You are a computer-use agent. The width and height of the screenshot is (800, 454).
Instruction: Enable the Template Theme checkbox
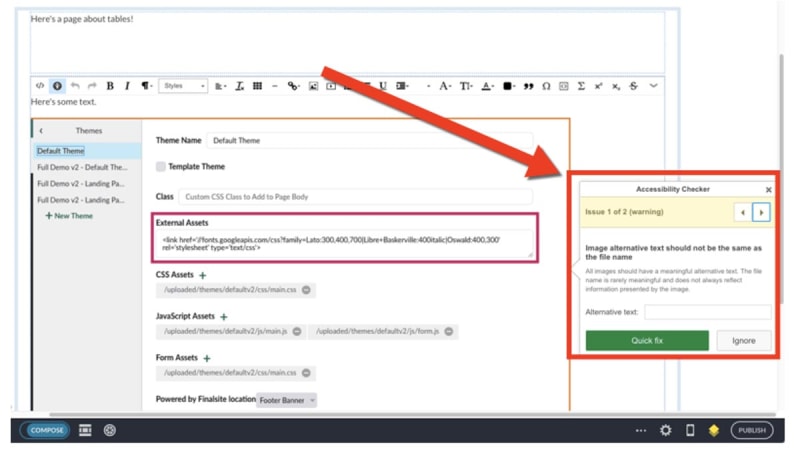(x=161, y=166)
